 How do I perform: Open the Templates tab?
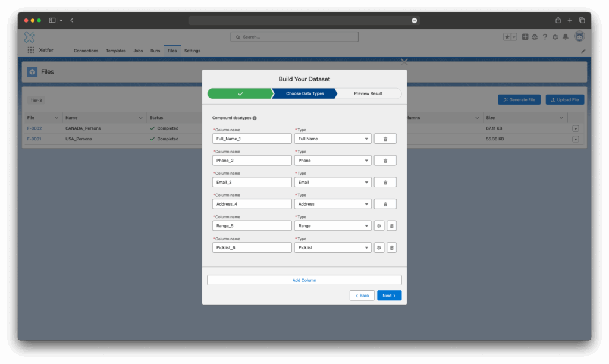pyautogui.click(x=116, y=51)
